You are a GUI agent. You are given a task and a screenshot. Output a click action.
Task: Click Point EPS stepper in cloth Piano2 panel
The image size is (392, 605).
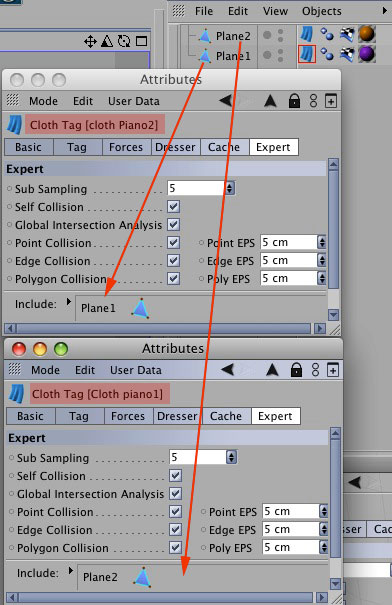[321, 242]
